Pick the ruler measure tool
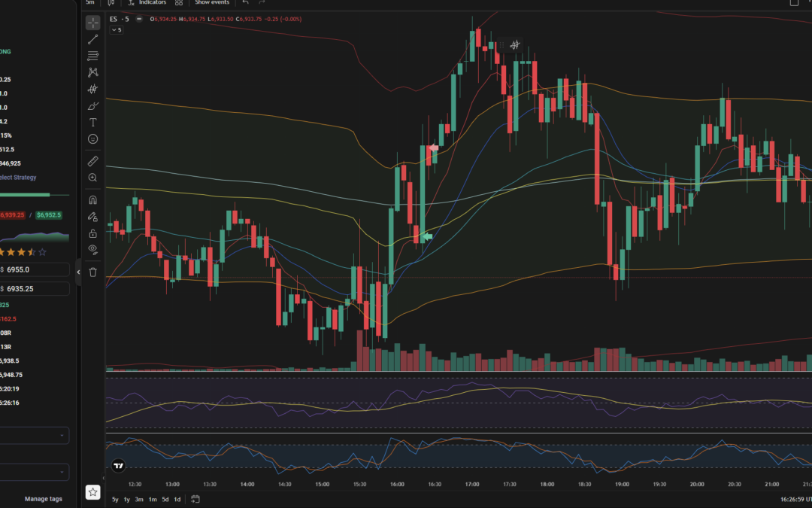The height and width of the screenshot is (508, 812). [92, 161]
